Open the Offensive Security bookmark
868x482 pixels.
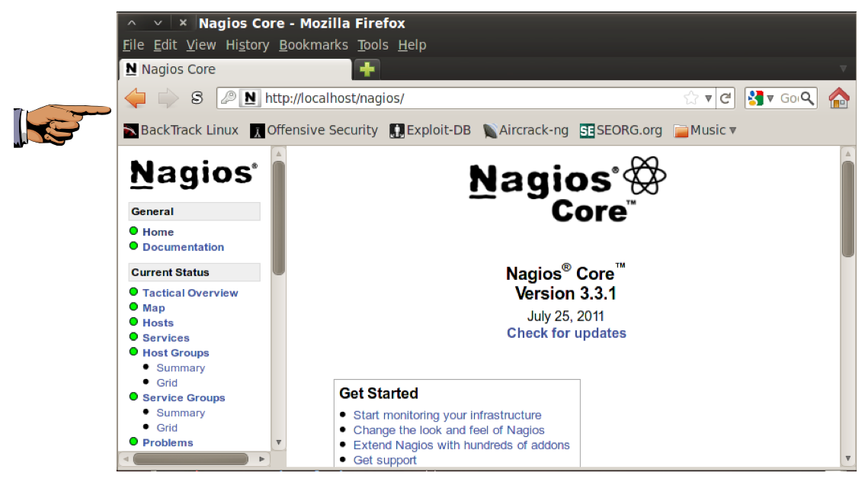[314, 130]
